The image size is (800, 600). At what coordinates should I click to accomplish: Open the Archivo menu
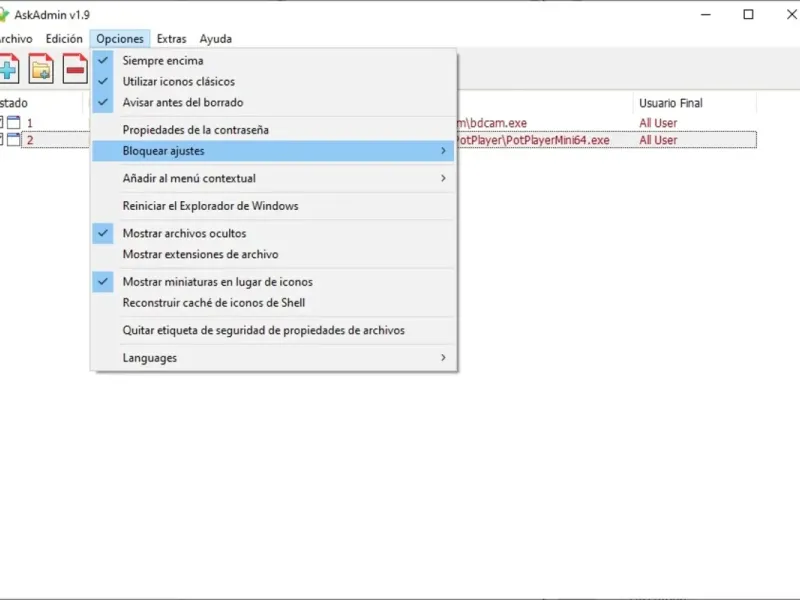click(16, 39)
